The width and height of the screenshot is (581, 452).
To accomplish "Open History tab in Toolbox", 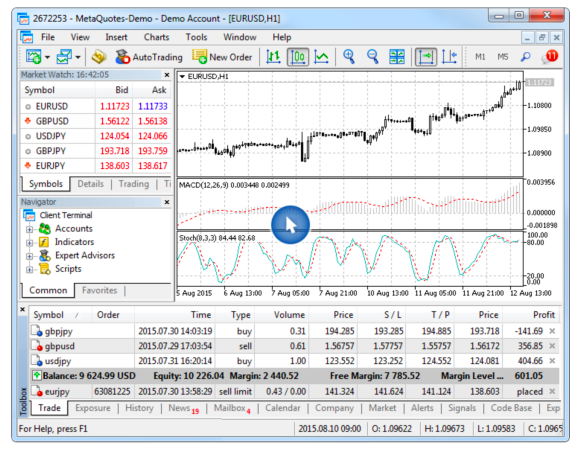I will [x=139, y=408].
